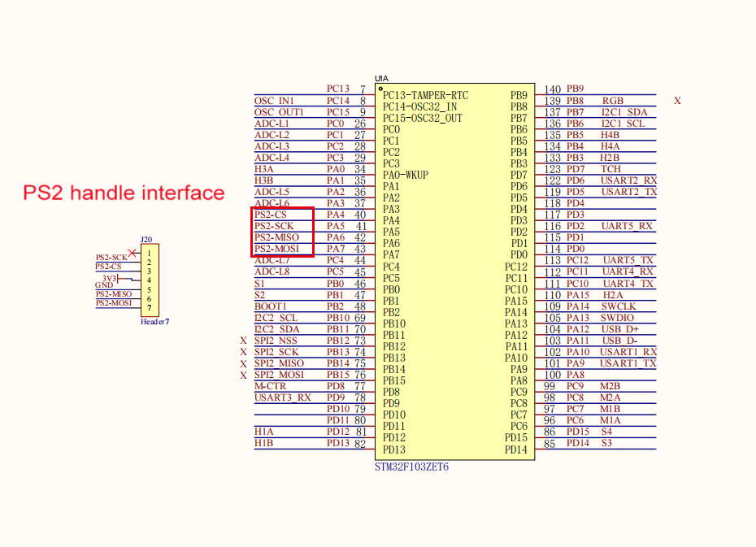Click the GND label on J20
This screenshot has height=547, width=756.
[x=104, y=284]
